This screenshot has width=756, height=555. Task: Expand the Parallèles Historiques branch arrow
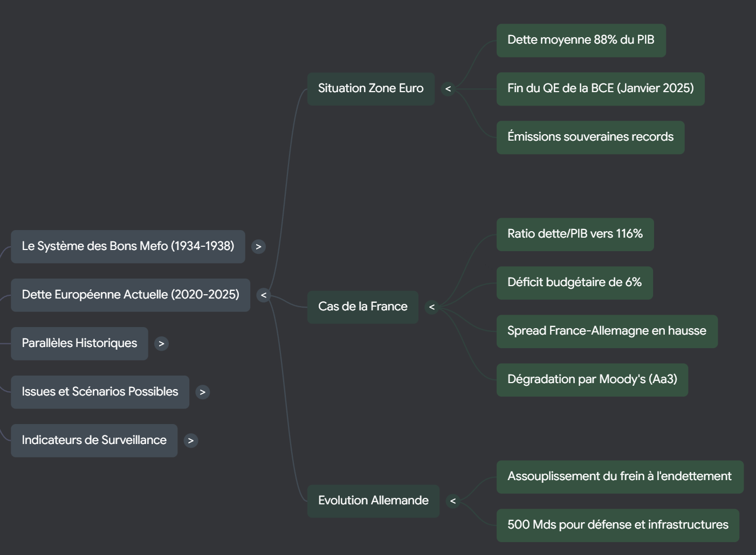click(161, 344)
